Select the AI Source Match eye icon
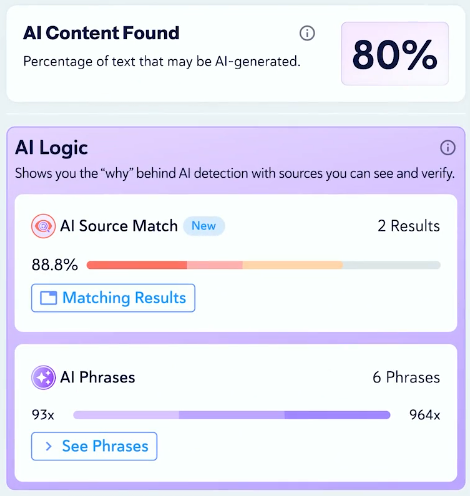Screen dimensions: 470x496 point(43,226)
